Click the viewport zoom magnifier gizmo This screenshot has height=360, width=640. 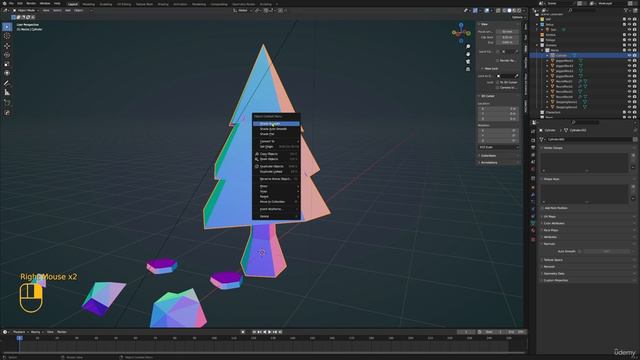click(468, 47)
